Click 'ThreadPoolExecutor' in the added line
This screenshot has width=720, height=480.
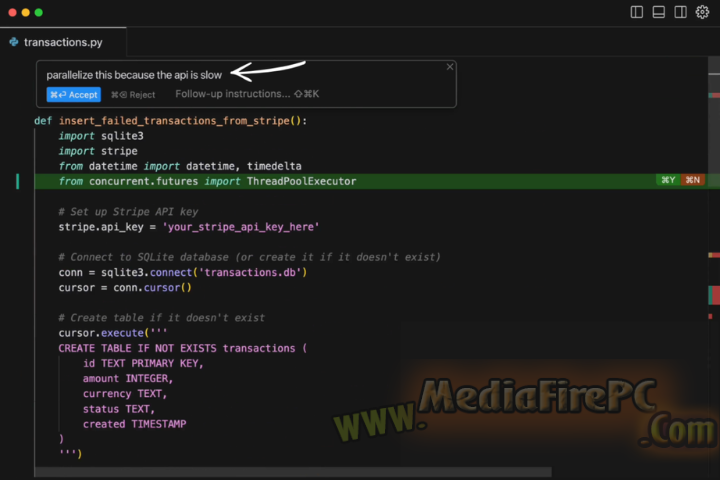click(x=301, y=181)
